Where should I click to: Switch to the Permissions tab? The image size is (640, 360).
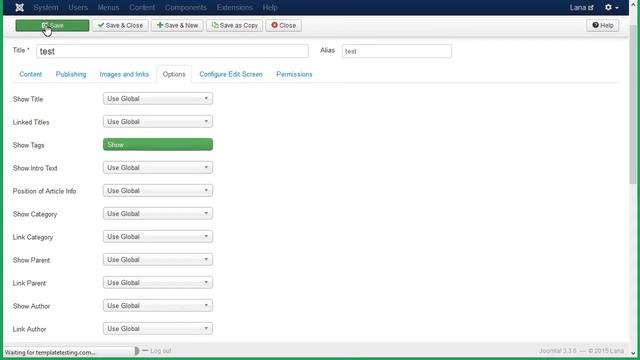pos(294,74)
